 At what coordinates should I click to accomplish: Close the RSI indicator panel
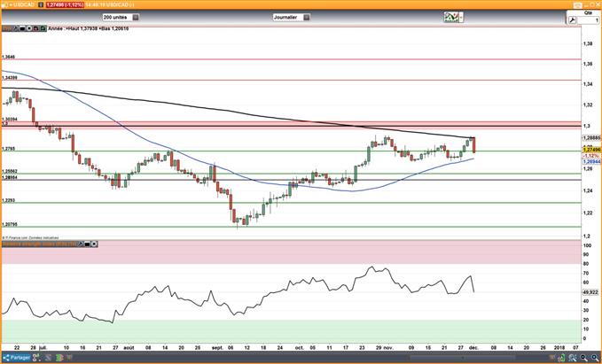[x=95, y=244]
